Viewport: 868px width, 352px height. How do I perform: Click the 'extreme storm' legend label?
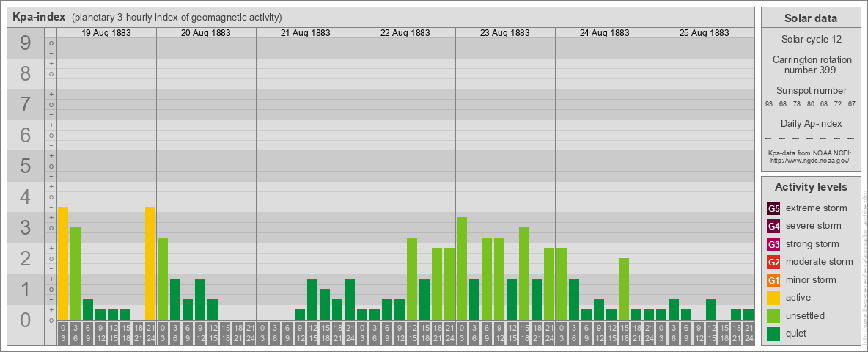click(817, 208)
